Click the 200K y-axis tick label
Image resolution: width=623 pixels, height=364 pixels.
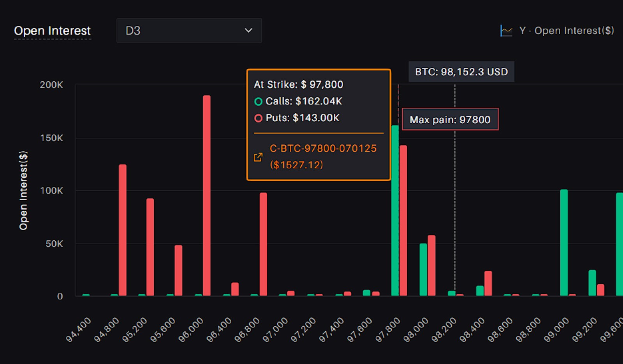click(51, 85)
